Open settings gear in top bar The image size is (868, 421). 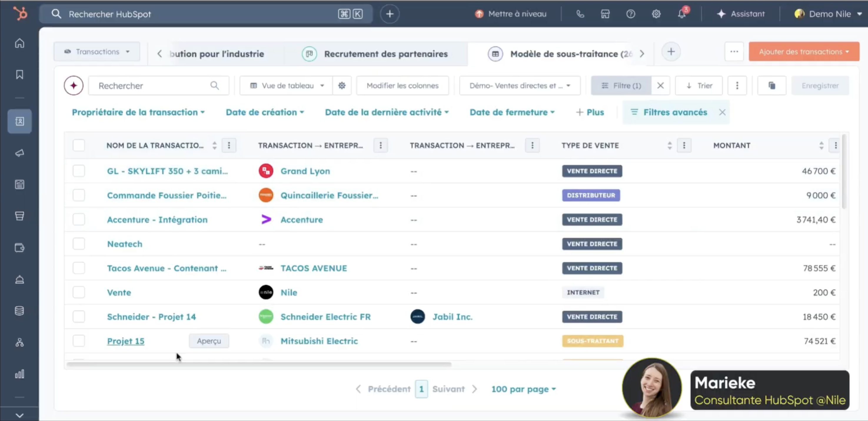[x=656, y=14]
